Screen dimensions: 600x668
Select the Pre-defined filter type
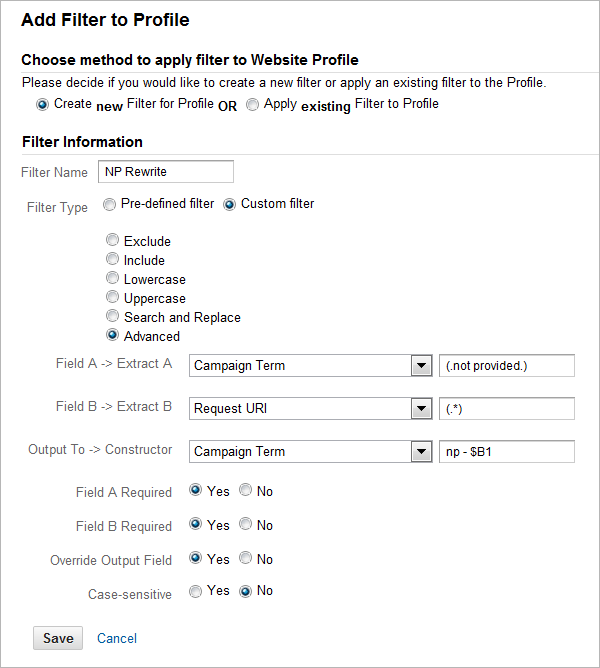pos(109,204)
